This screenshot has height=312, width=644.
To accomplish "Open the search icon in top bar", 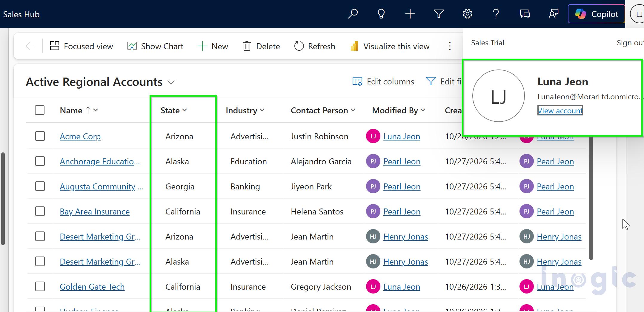I will click(x=353, y=14).
